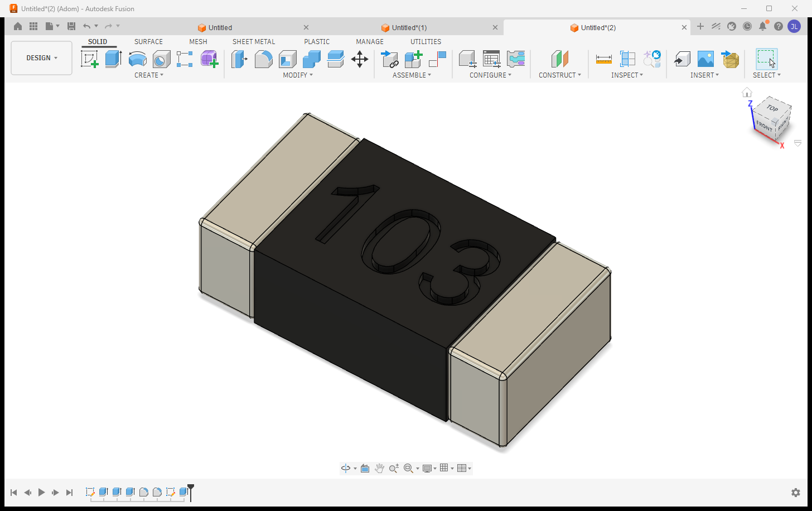Jump to the timeline end
The height and width of the screenshot is (511, 812).
[69, 493]
